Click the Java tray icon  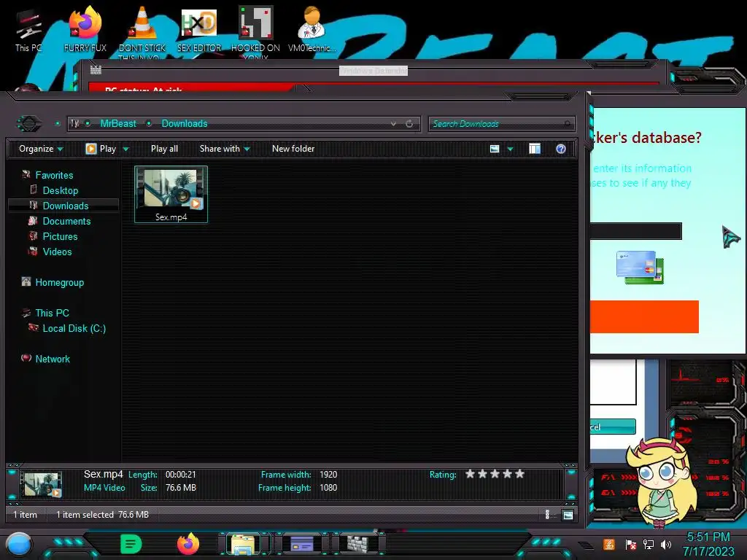609,544
